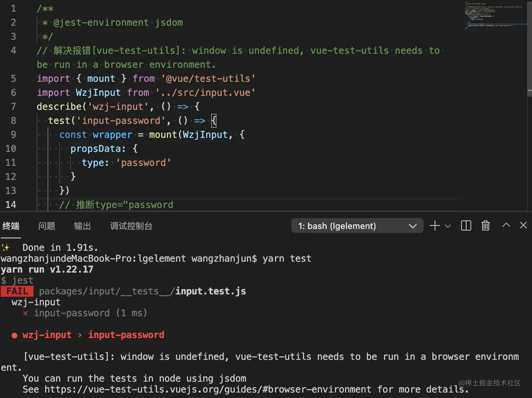Click the '$ jest' terminal line
This screenshot has width=532, height=398.
(17, 280)
